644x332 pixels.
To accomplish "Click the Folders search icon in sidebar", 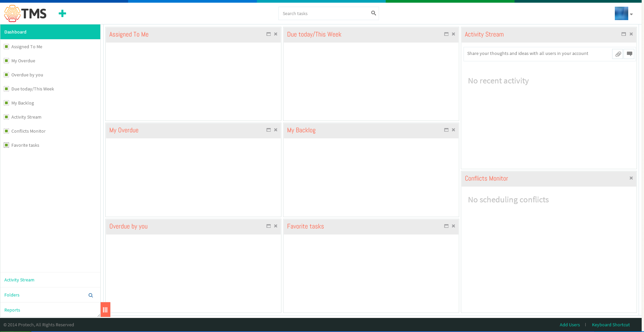I will click(91, 295).
